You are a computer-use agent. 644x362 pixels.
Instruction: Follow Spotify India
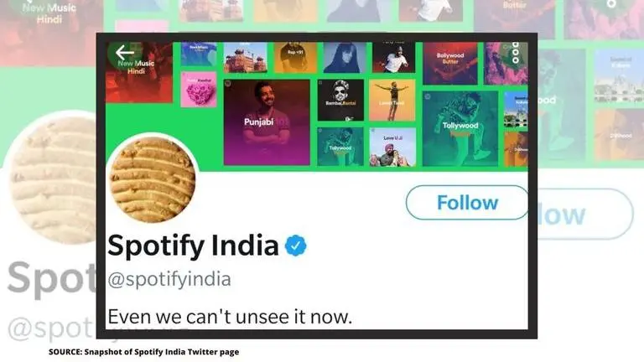[466, 203]
